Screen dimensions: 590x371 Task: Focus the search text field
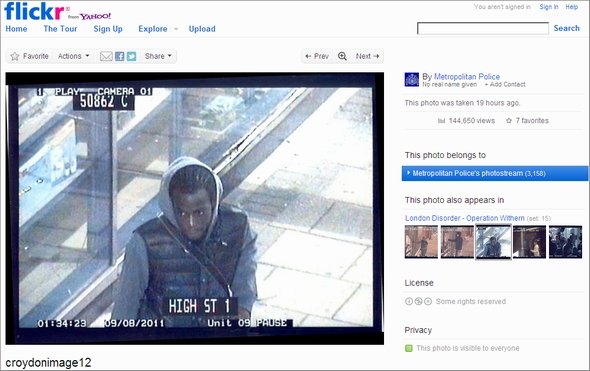click(x=483, y=28)
